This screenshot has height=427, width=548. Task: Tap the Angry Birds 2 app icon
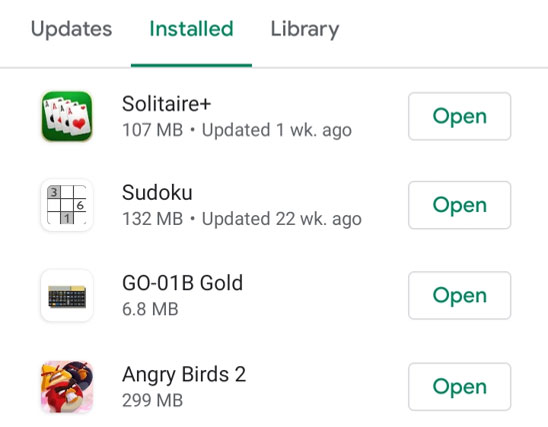67,386
